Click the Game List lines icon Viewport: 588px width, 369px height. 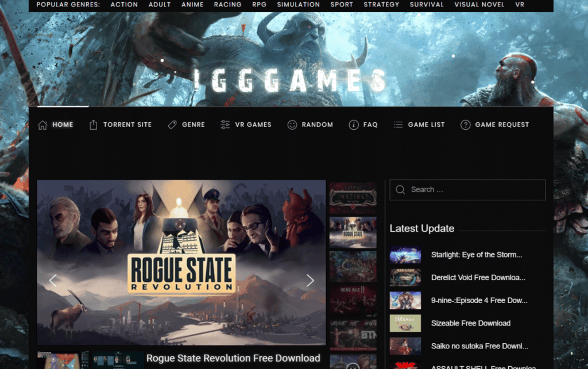tap(398, 125)
